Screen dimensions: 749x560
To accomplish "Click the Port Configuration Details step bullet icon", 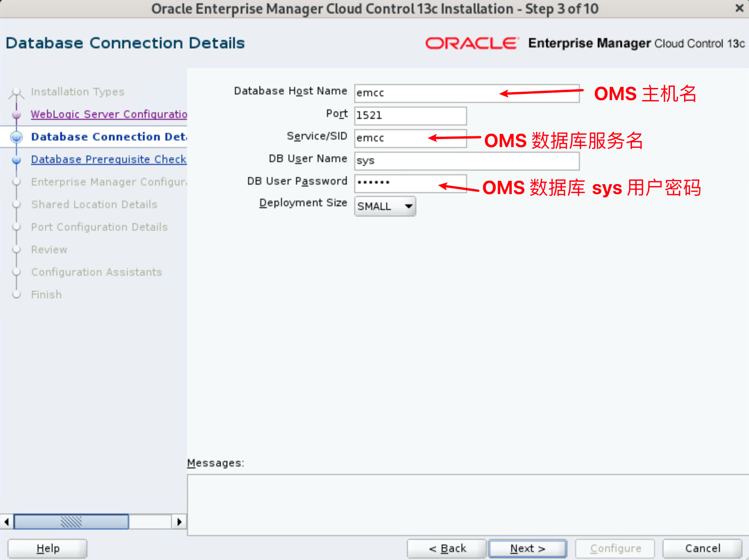I will pos(16,227).
